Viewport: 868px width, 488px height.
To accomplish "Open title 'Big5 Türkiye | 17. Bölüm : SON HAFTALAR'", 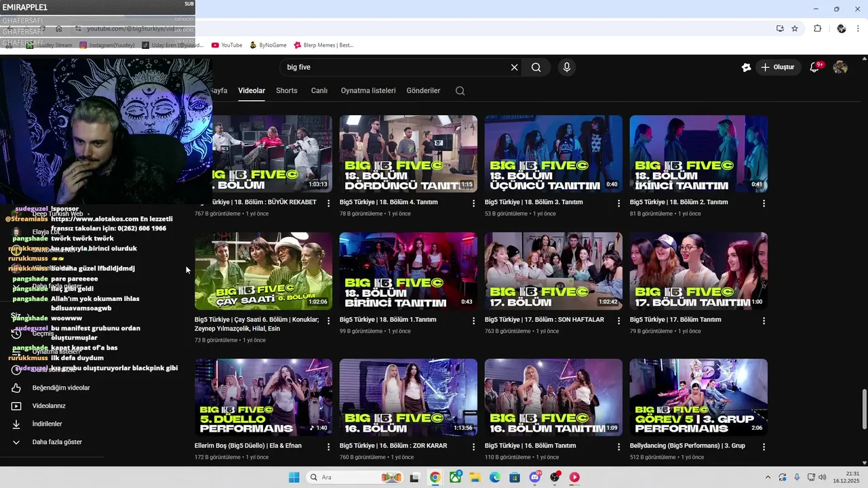I will click(x=545, y=320).
